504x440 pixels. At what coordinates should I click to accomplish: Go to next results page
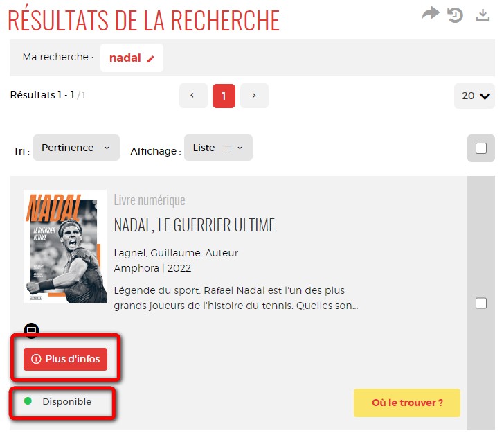(x=254, y=96)
